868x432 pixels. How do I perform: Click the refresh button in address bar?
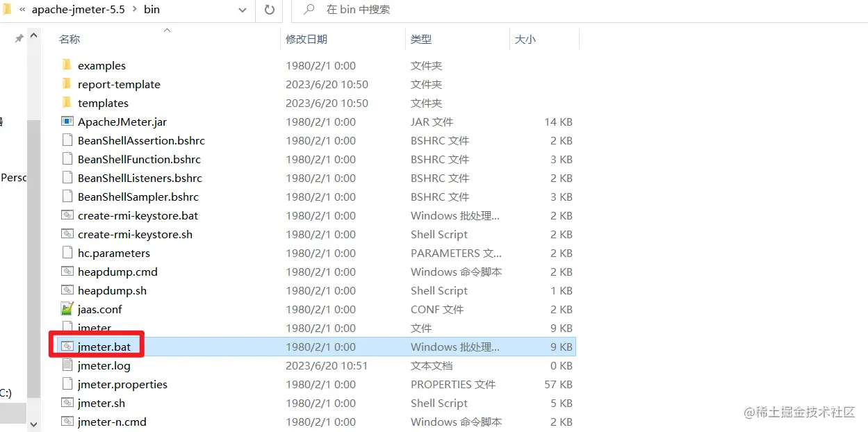click(x=269, y=10)
